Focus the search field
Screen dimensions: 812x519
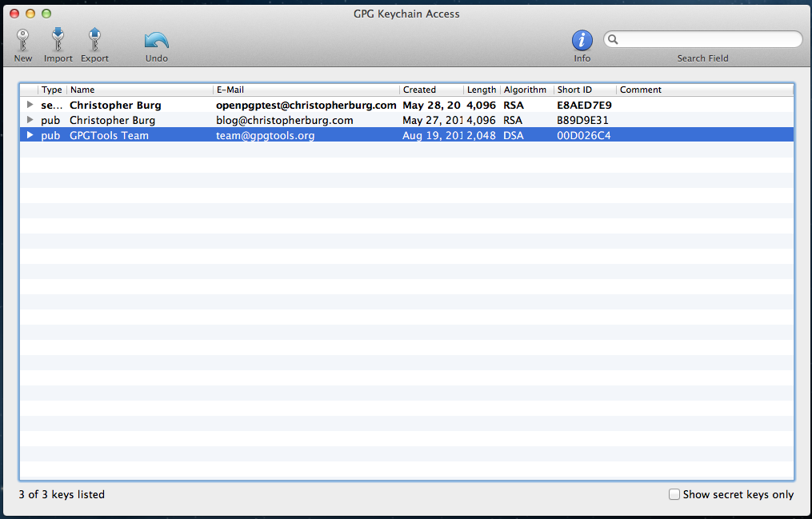(x=702, y=39)
